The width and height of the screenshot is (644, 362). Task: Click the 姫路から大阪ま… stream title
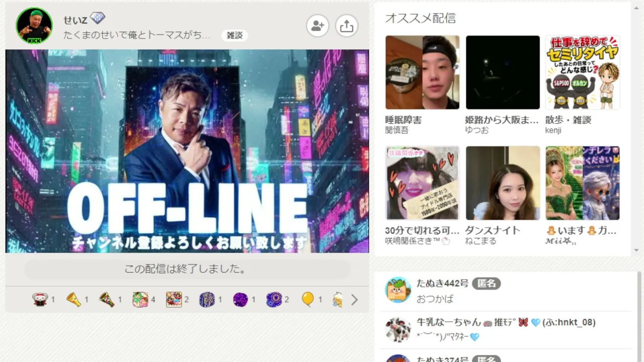pos(502,120)
